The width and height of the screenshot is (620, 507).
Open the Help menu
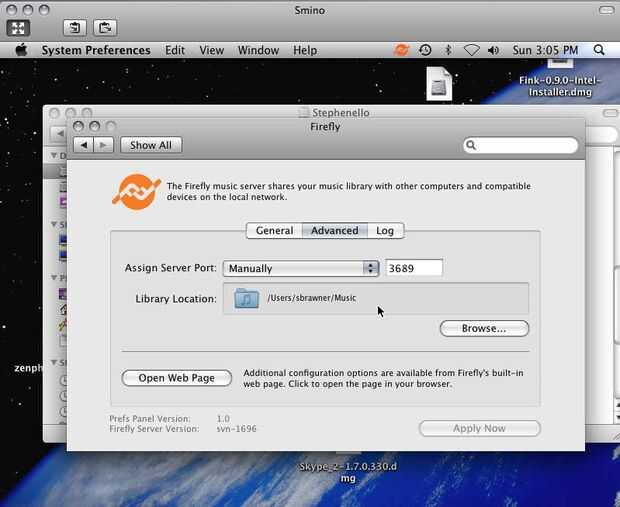tap(305, 50)
